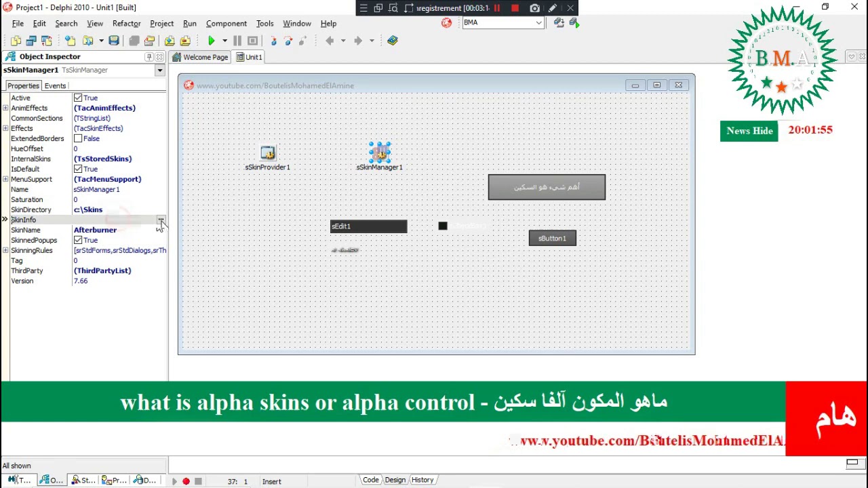Open the Tools menu
The image size is (868, 488).
[264, 23]
